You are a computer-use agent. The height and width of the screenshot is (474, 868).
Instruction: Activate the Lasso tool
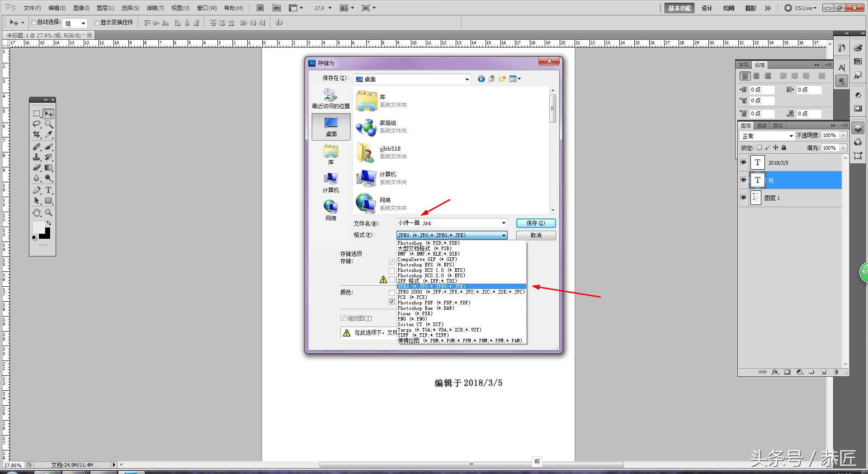(x=37, y=124)
